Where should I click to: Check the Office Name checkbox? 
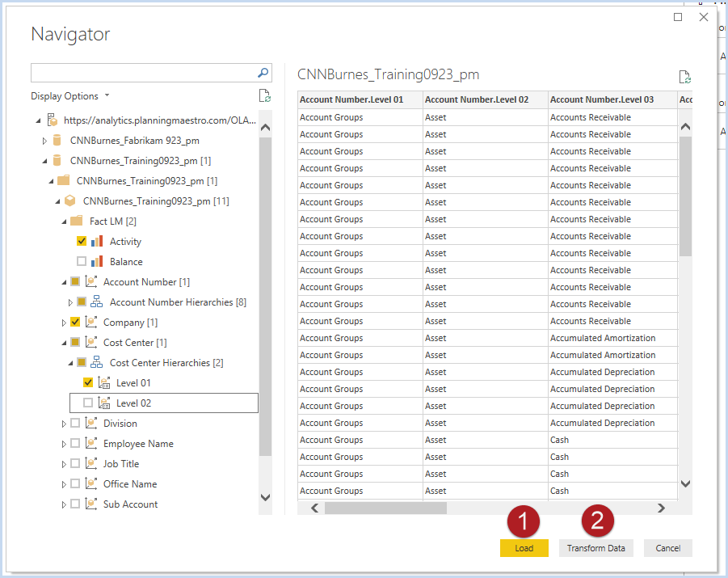75,483
